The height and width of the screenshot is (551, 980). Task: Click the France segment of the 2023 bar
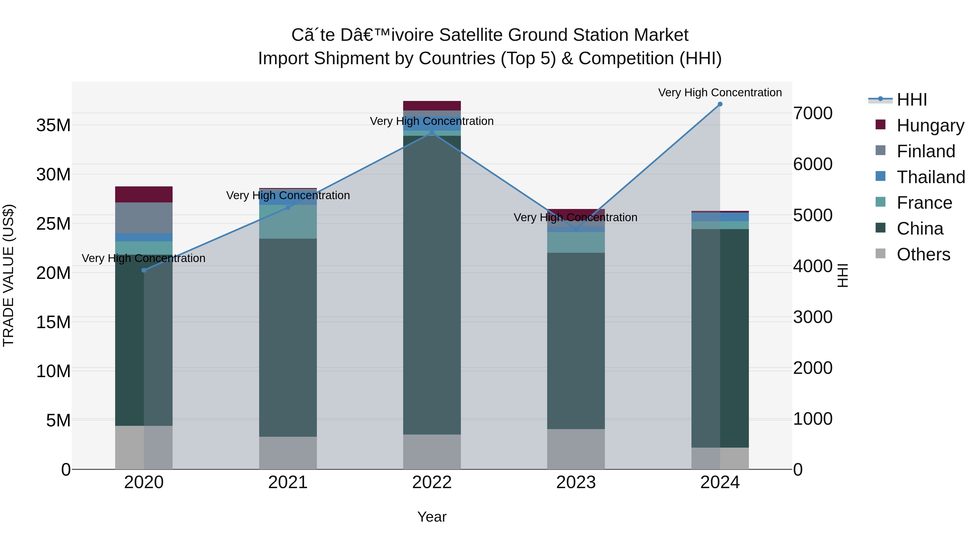[x=576, y=243]
